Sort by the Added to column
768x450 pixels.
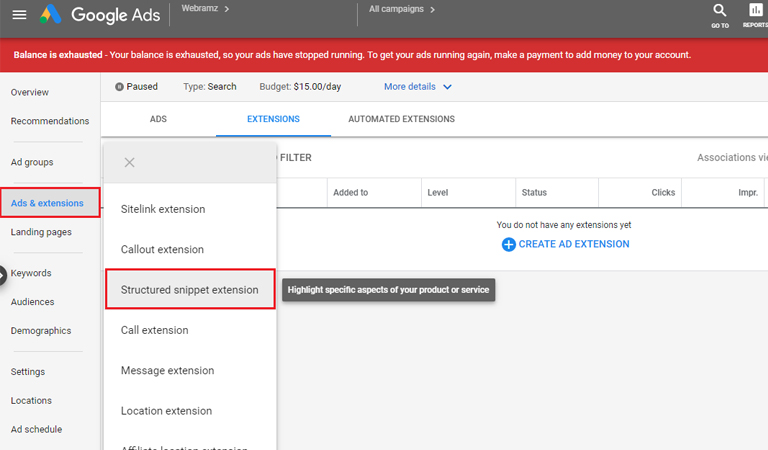pos(351,193)
